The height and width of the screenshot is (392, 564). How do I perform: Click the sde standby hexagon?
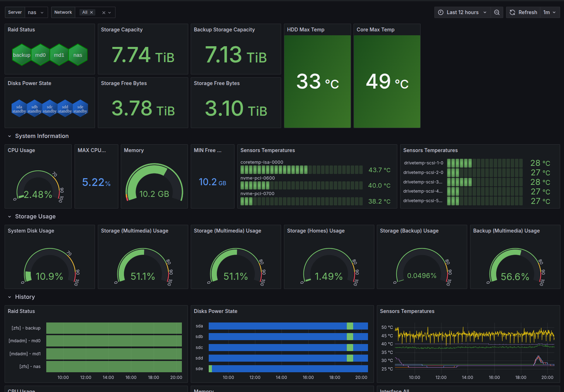point(80,109)
